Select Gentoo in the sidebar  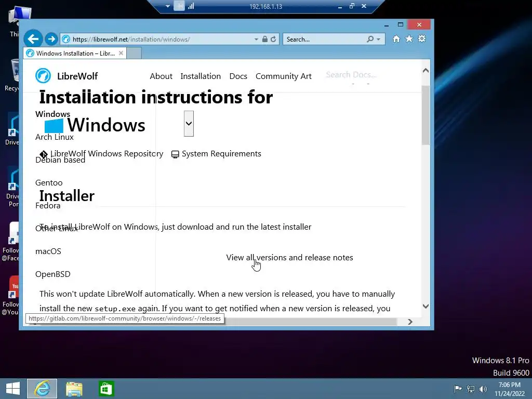49,182
